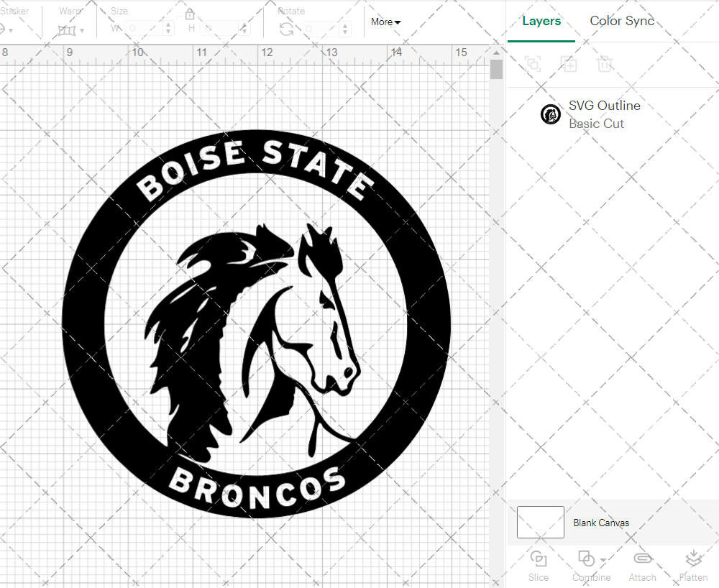
Task: Click the canvas vertical scrollbar
Action: [495, 68]
